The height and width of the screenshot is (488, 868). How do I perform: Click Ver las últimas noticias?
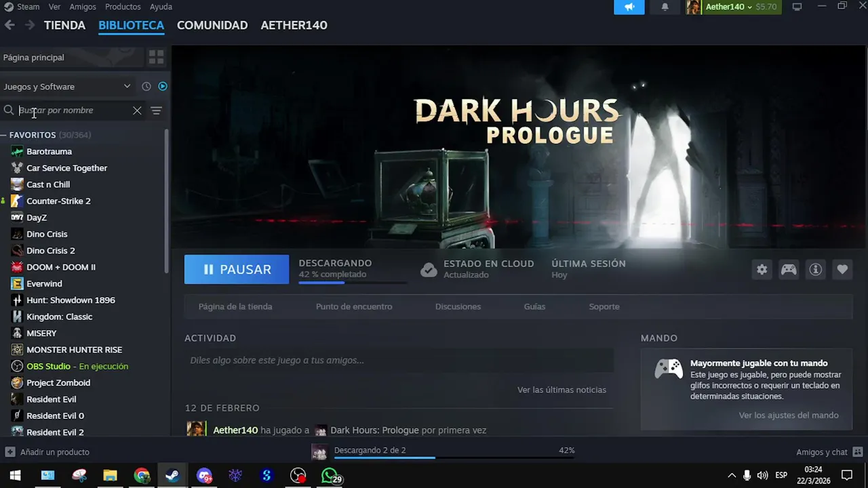pyautogui.click(x=561, y=390)
